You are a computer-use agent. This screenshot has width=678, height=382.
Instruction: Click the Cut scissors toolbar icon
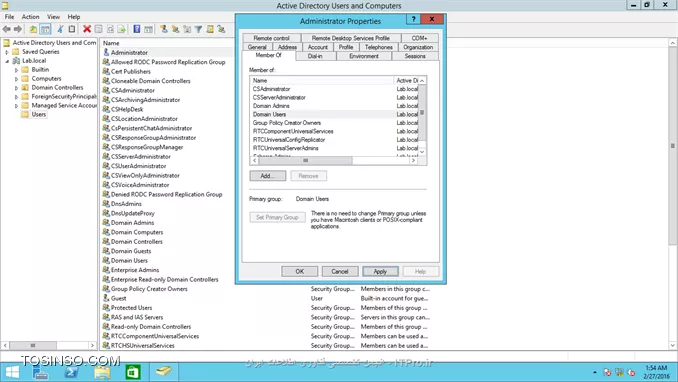tap(60, 29)
